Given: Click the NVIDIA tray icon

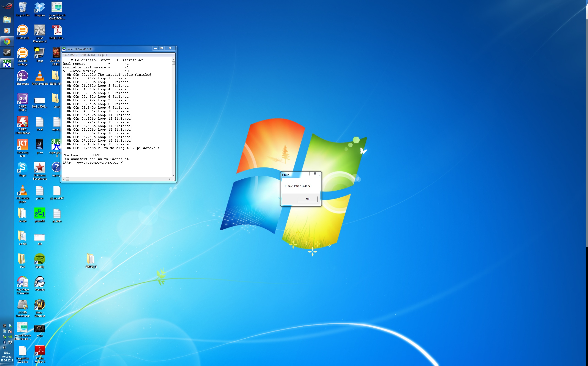Looking at the screenshot, I should click(x=10, y=337).
